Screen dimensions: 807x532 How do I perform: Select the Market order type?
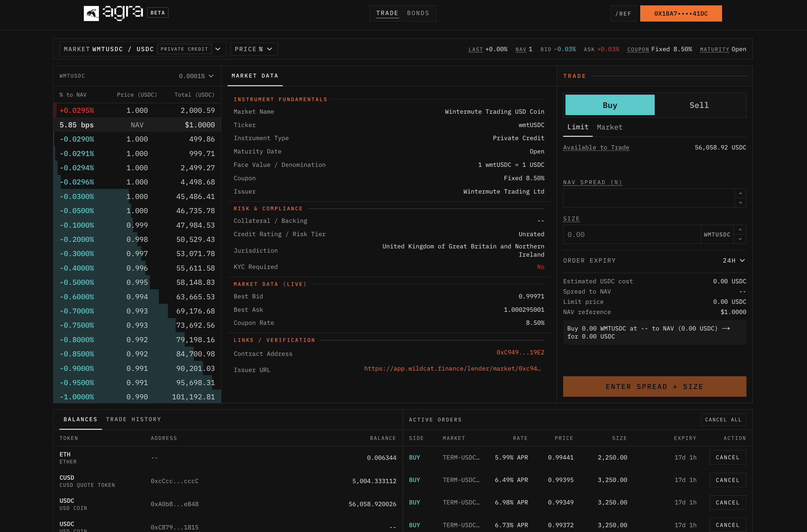[610, 127]
